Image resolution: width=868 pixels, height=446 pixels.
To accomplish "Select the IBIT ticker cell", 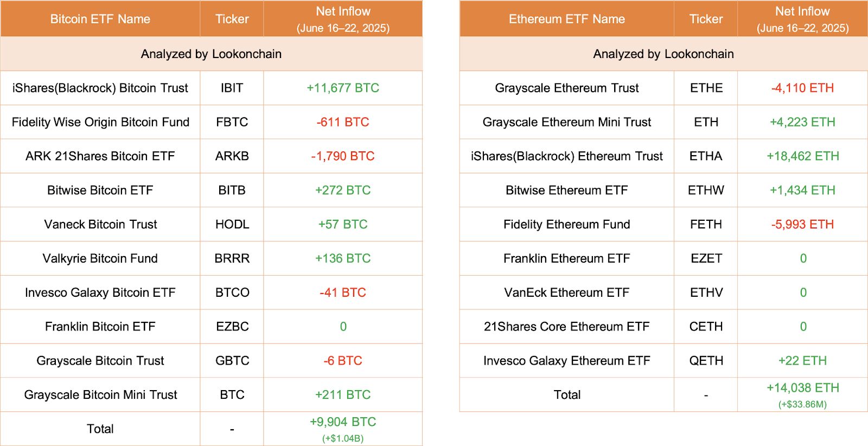I will 232,88.
